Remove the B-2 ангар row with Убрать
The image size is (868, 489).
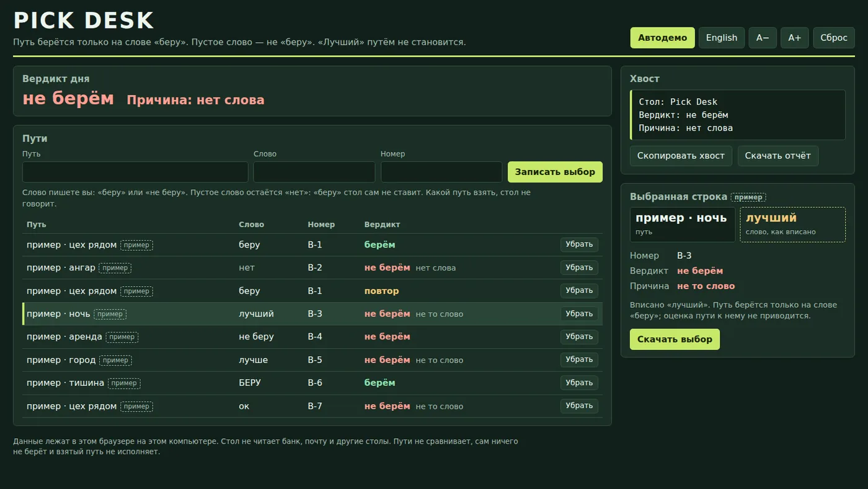tap(579, 267)
